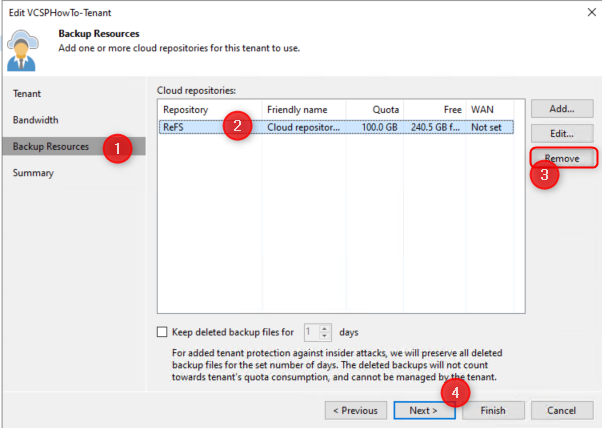Click the Quota column header
602x428 pixels.
coord(376,108)
